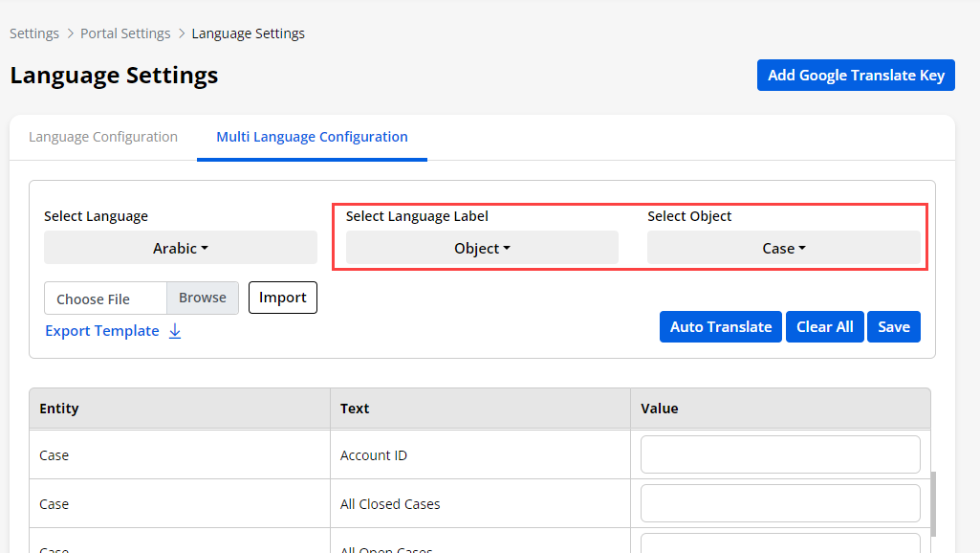980x553 pixels.
Task: Go to Settings in the breadcrumb
Action: pos(34,33)
